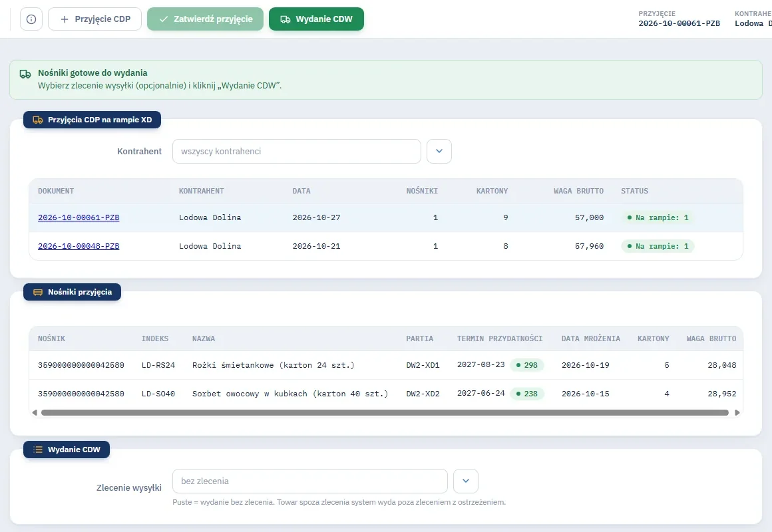The height and width of the screenshot is (532, 772).
Task: Open document 2026-10-00048-PZB link
Action: point(79,246)
